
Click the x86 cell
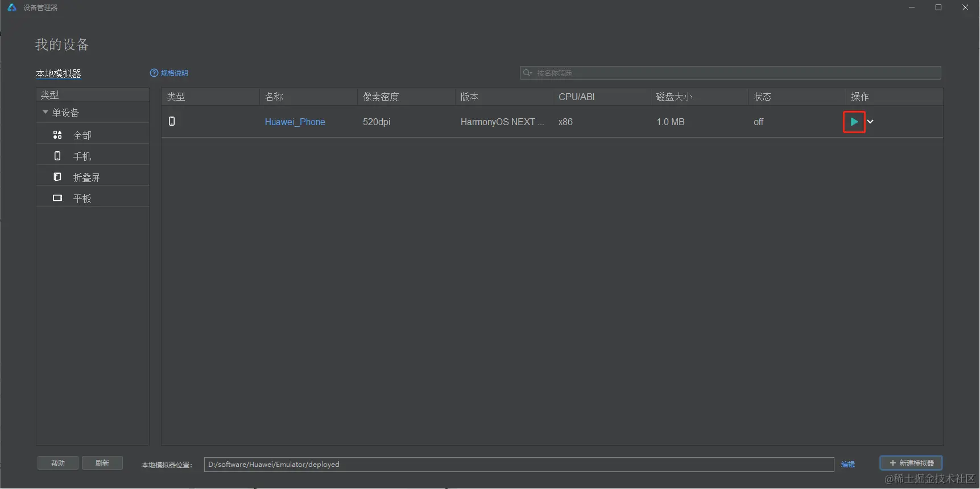click(x=565, y=122)
